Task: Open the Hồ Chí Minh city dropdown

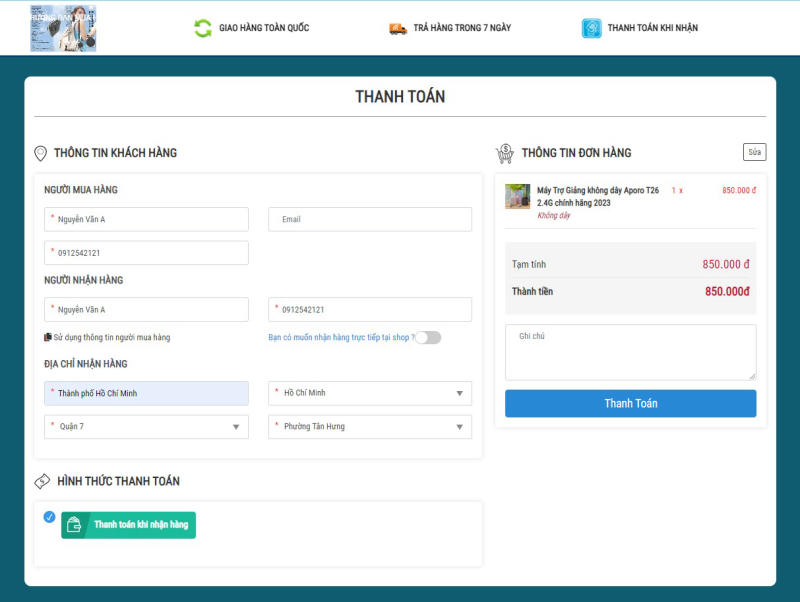Action: pos(370,393)
